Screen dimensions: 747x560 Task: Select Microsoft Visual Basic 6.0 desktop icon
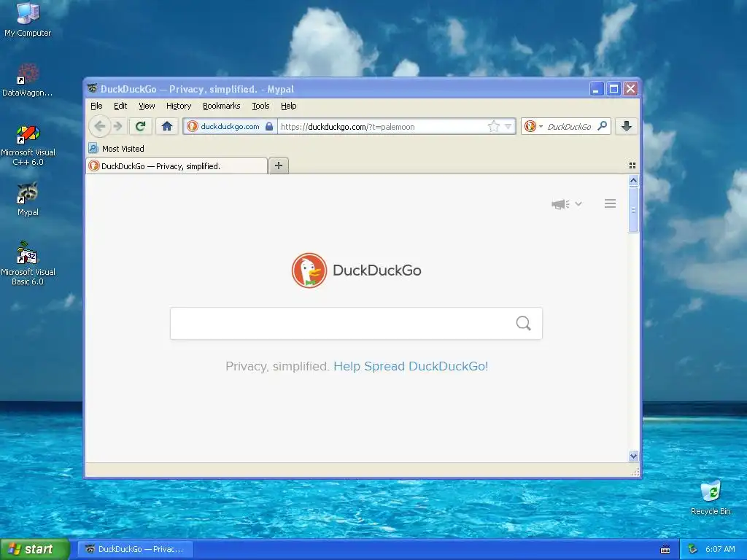click(x=28, y=263)
